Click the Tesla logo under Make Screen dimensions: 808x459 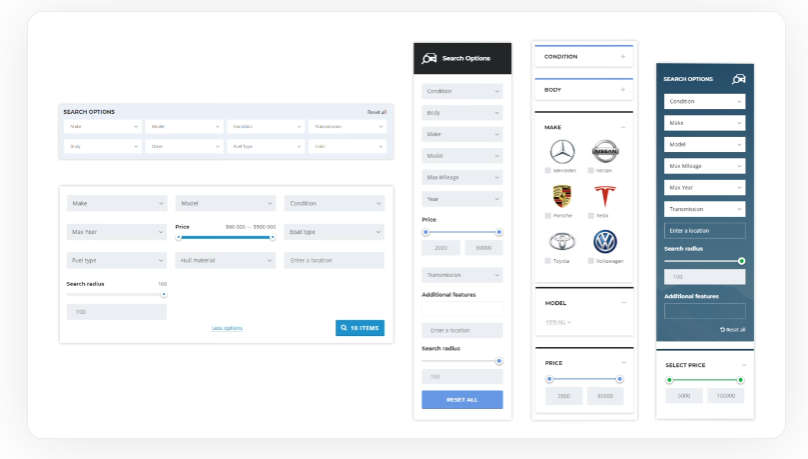(x=604, y=196)
